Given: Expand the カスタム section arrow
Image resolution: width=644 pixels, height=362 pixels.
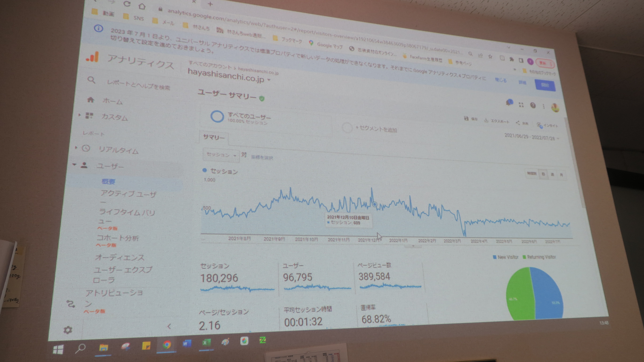Looking at the screenshot, I should (x=80, y=115).
